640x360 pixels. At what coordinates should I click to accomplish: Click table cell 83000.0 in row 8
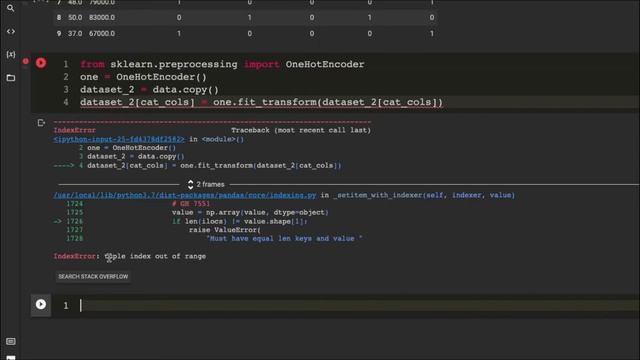click(x=102, y=18)
